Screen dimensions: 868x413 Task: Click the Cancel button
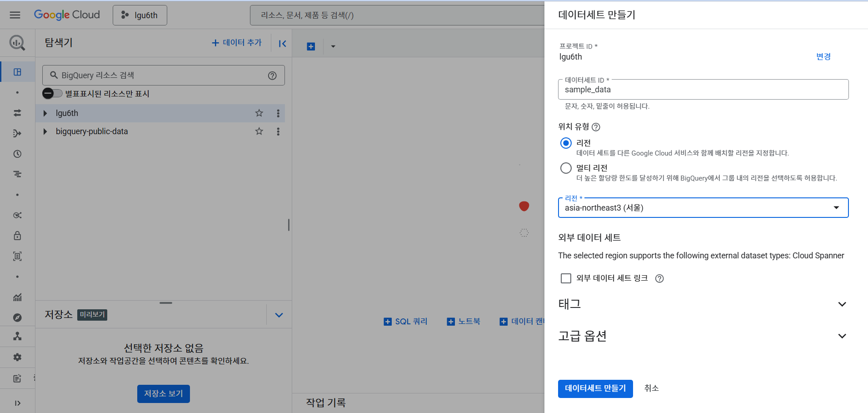(651, 388)
